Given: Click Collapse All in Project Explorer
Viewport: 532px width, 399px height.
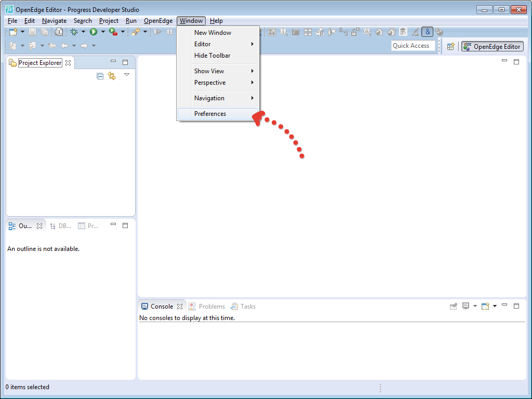Looking at the screenshot, I should (100, 76).
